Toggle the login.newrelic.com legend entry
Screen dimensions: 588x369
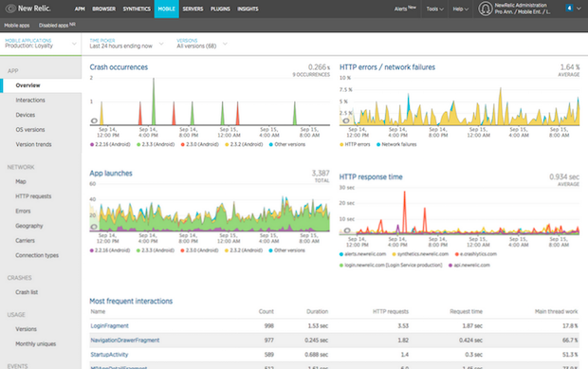pos(391,265)
